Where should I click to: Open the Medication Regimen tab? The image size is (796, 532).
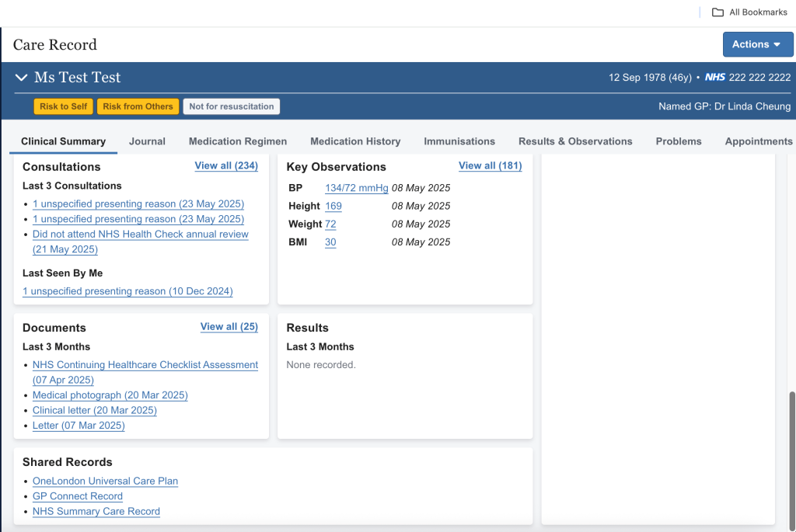pos(238,141)
